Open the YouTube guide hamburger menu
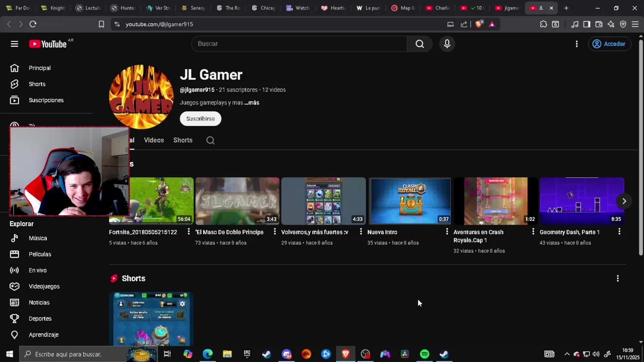Image resolution: width=644 pixels, height=362 pixels. pyautogui.click(x=14, y=44)
